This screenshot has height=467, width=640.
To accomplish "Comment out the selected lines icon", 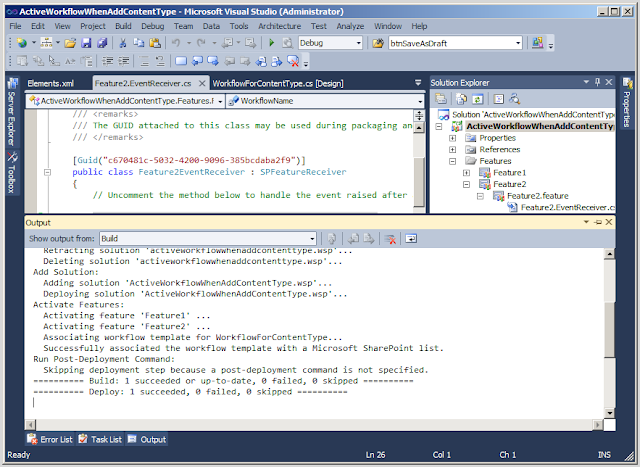I will click(144, 61).
